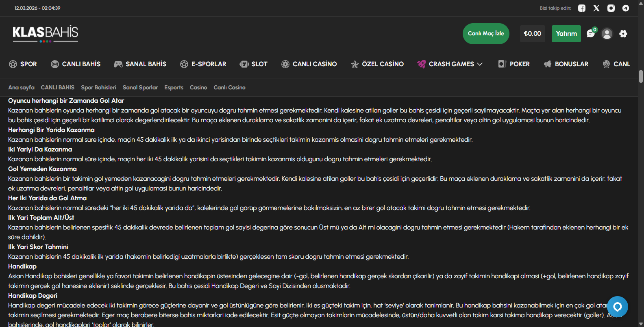Image resolution: width=644 pixels, height=327 pixels.
Task: Click the slot machine icon beside SLOT
Action: click(244, 64)
